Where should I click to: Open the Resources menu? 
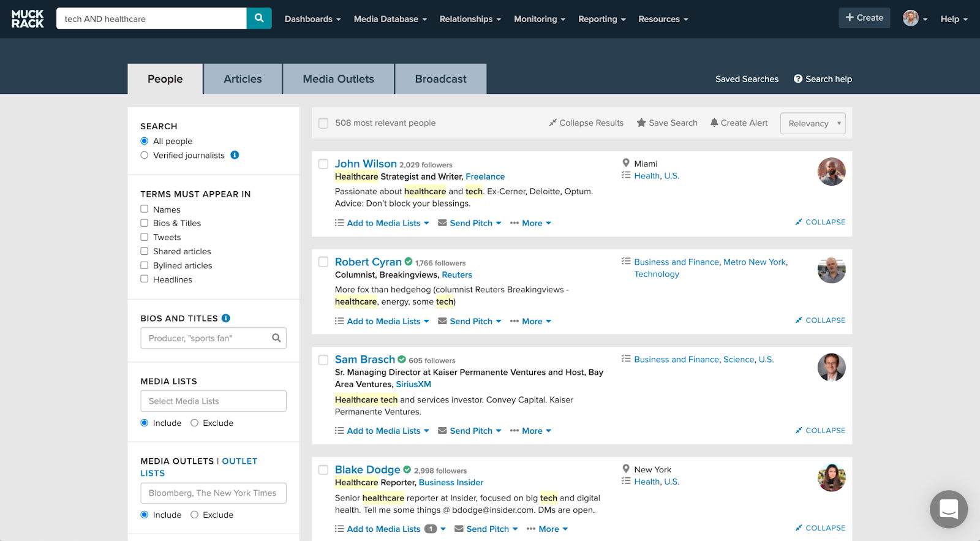click(663, 19)
